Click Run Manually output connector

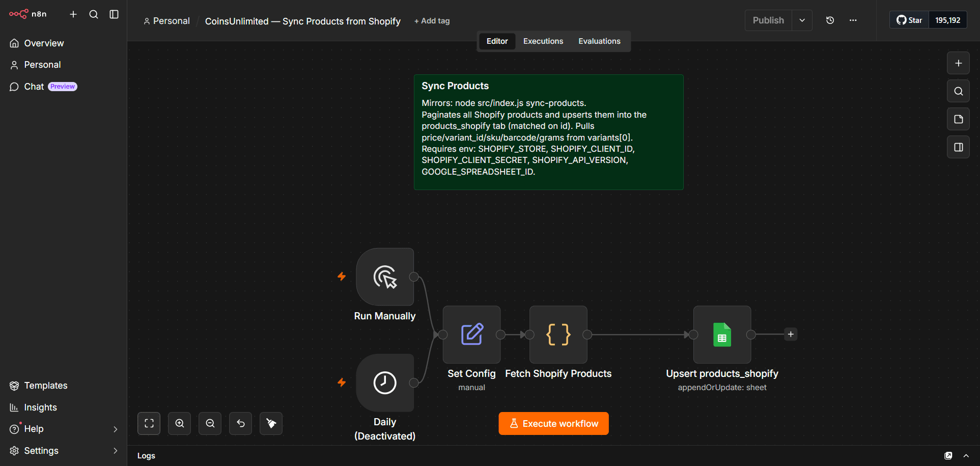414,277
